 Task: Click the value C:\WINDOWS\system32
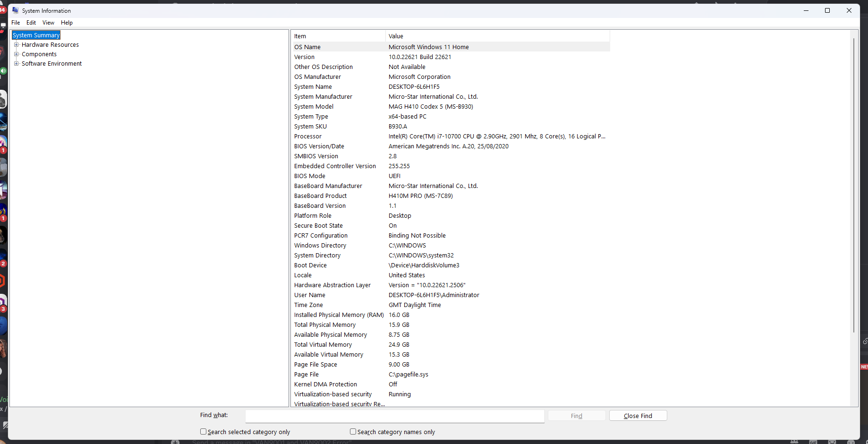[421, 256]
